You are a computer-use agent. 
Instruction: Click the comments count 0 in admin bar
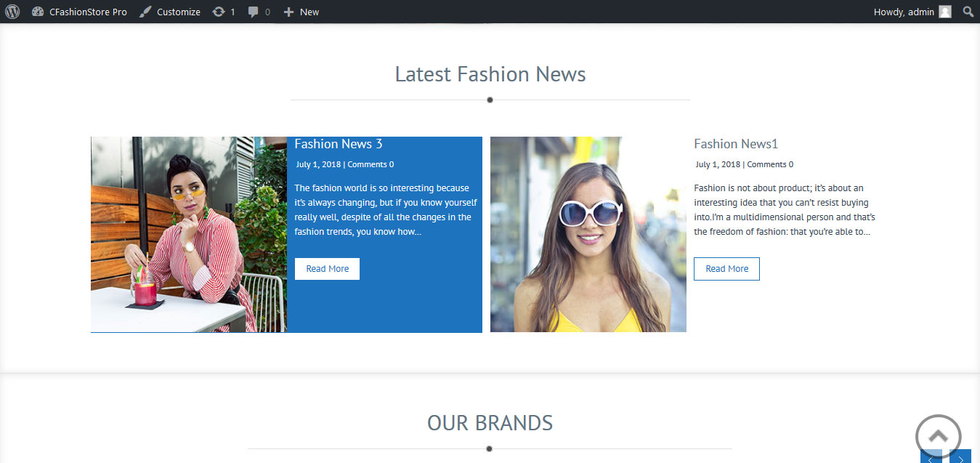pyautogui.click(x=267, y=12)
